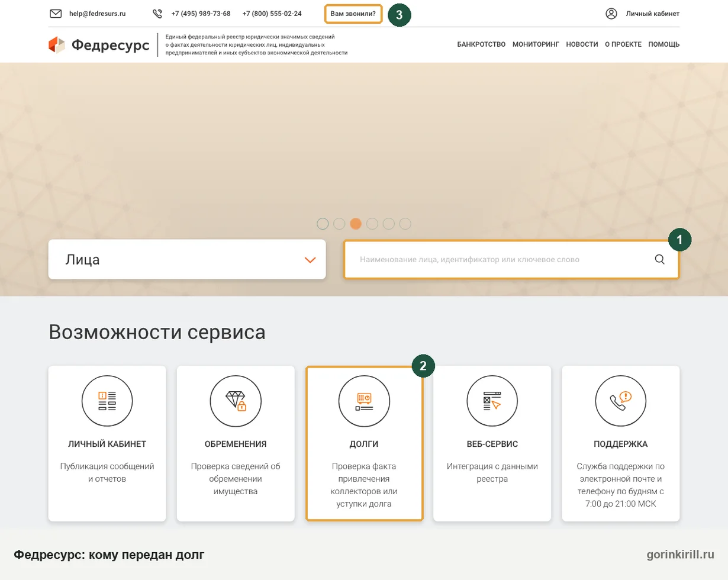Click the Долги safe icon
This screenshot has height=580, width=728.
[x=364, y=401]
